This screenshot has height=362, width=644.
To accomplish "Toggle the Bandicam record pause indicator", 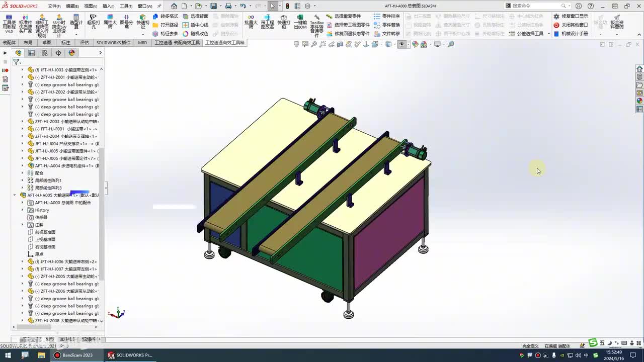I will 5,70.
